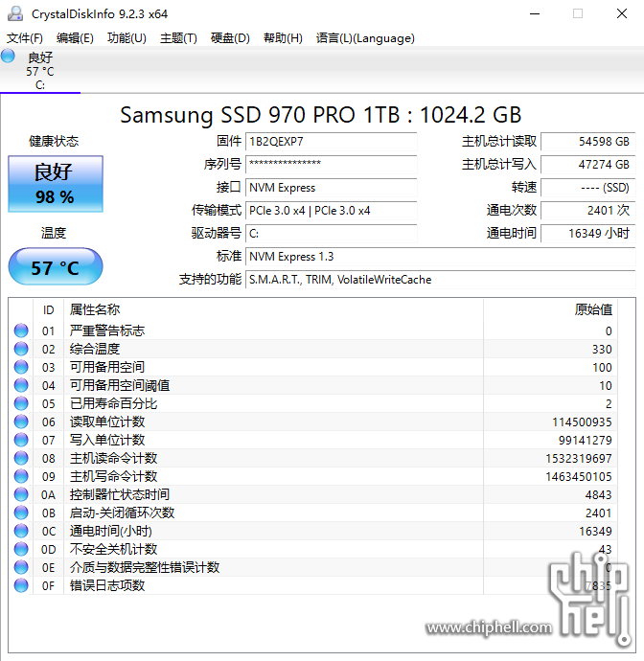
Task: Select the 严重警告标志 attribute row
Action: (x=313, y=330)
